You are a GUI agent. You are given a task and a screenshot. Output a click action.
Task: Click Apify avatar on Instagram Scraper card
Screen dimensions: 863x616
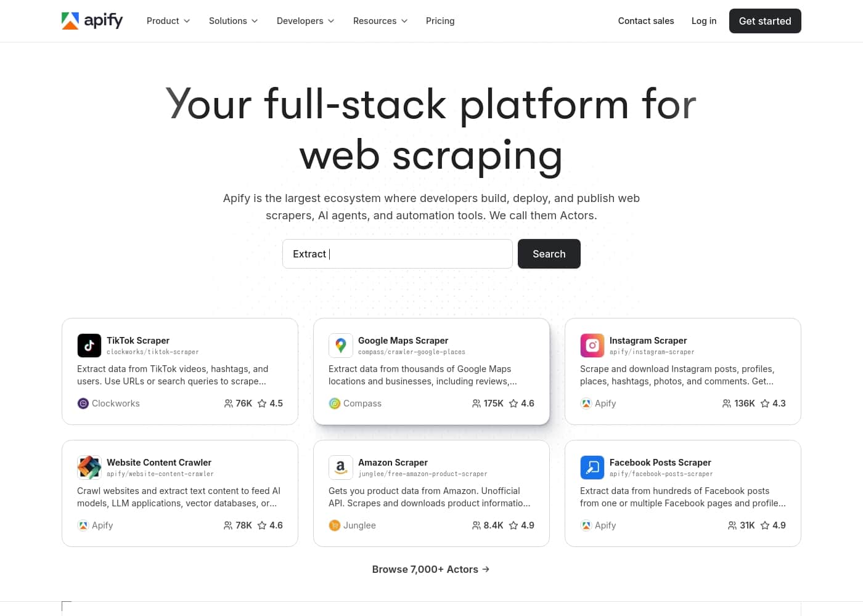(x=586, y=403)
